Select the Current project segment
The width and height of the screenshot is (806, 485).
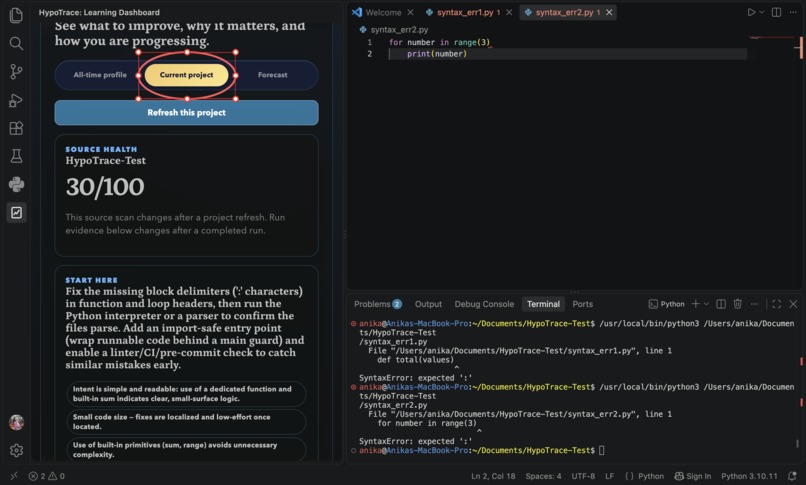[x=186, y=75]
